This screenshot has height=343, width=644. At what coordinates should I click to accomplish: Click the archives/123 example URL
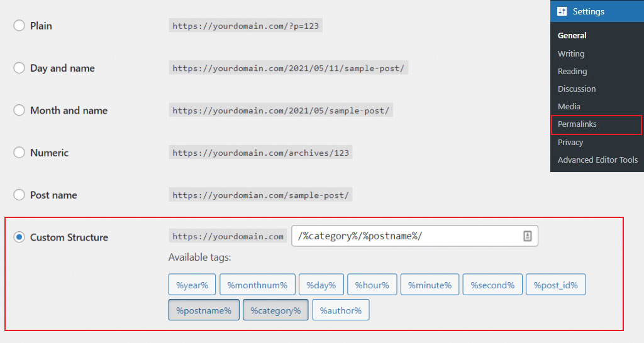[x=260, y=152]
